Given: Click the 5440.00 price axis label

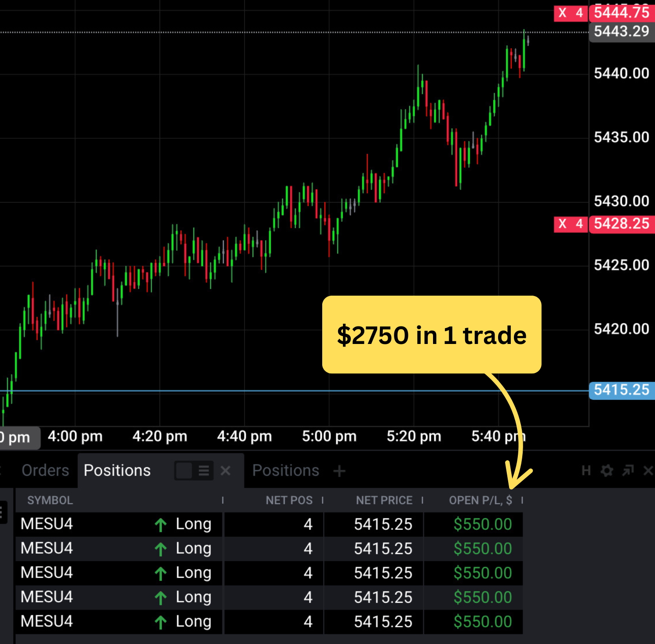Looking at the screenshot, I should (x=622, y=73).
